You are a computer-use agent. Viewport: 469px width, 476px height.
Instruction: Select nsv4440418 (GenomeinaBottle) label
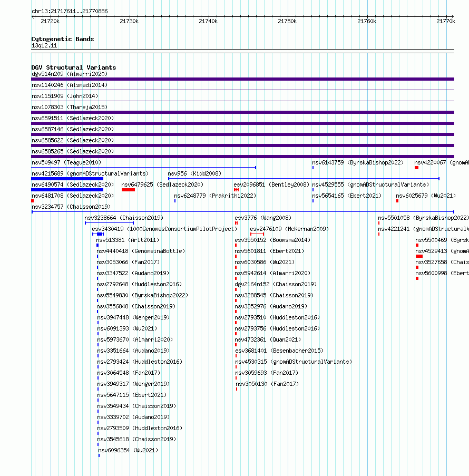coord(141,251)
